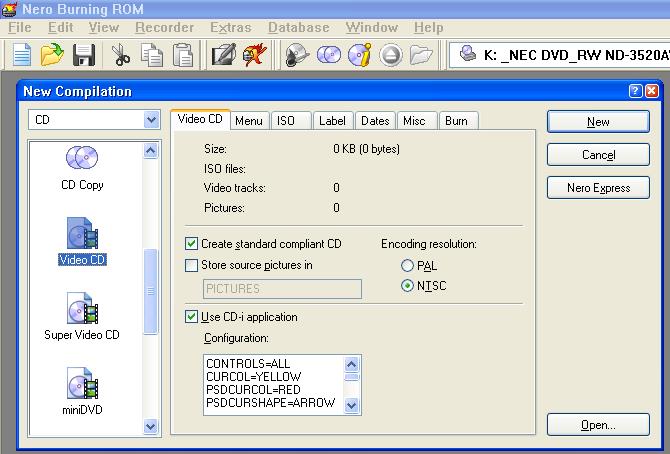Viewport: 670px width, 454px height.
Task: Open the Edit menu
Action: click(60, 28)
